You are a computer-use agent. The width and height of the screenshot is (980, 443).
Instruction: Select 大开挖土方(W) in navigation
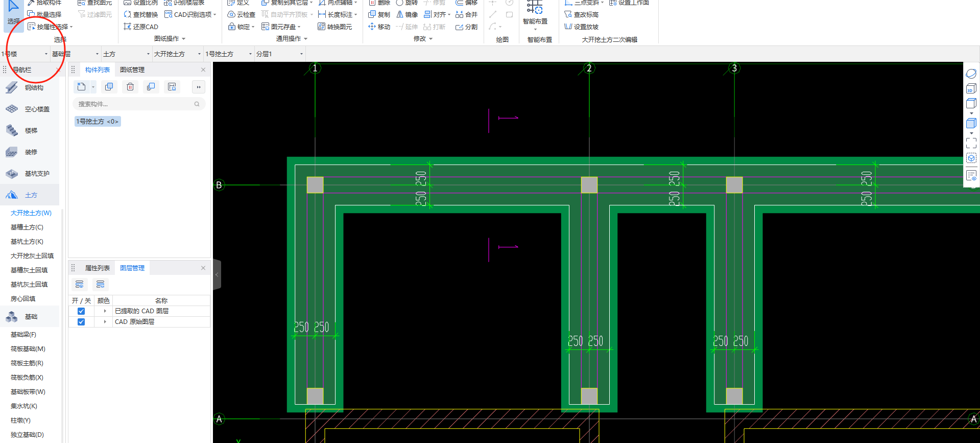point(31,213)
